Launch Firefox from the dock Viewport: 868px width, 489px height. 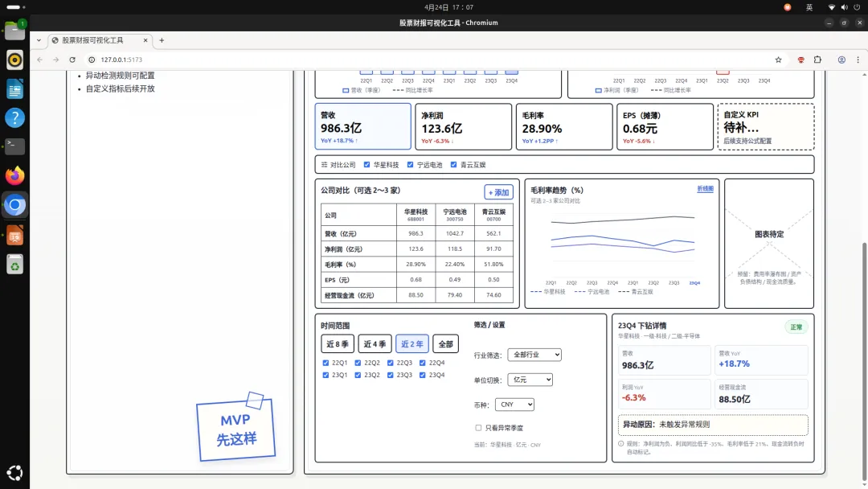pos(15,175)
